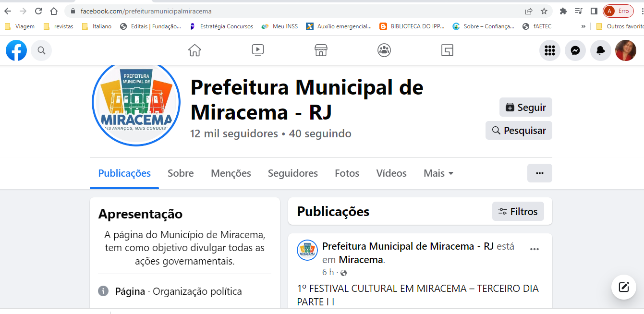Screen dimensions: 644x314
Task: Open the page three-dot options button
Action: pos(540,173)
